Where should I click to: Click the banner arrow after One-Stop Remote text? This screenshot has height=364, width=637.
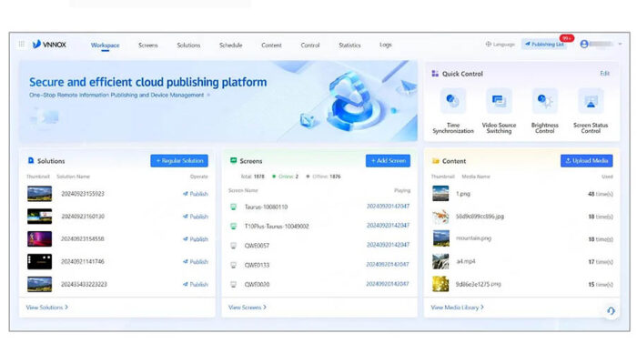(x=208, y=95)
